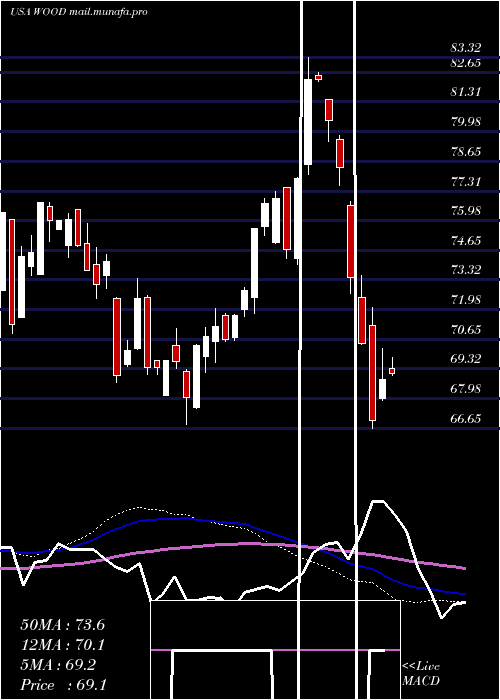Select the 77.31 price label

[x=466, y=181]
